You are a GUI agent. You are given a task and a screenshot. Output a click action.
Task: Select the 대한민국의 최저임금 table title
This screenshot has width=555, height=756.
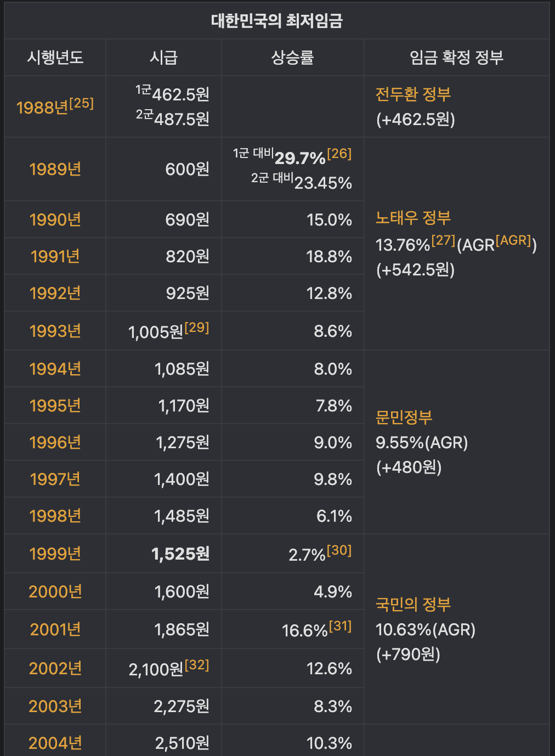pyautogui.click(x=277, y=21)
